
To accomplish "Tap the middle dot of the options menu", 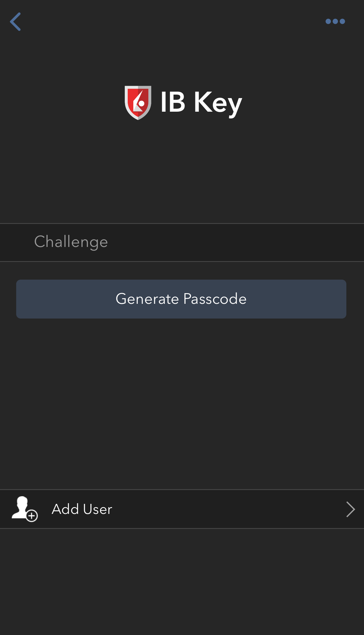I will coord(335,21).
